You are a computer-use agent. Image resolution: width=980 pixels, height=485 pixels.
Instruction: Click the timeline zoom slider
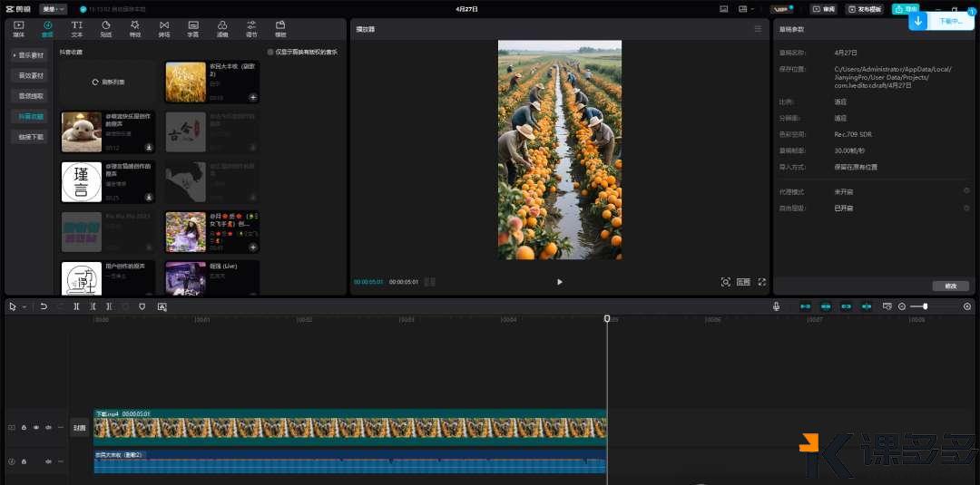coord(925,306)
